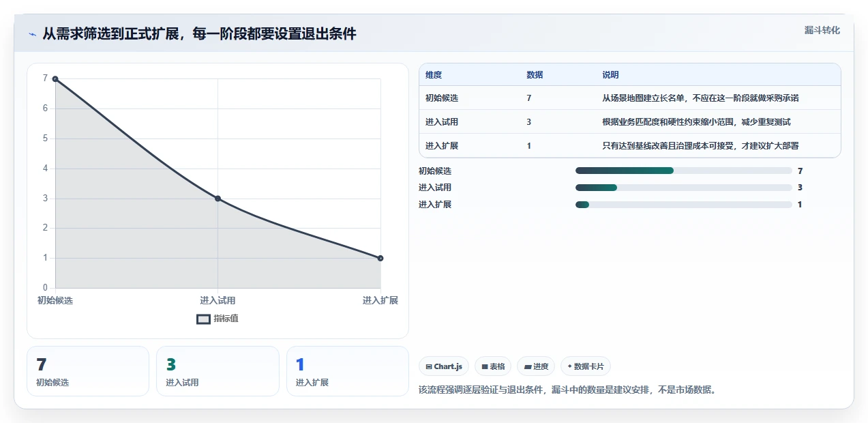Click the 初始候选 progress bar
Viewport: 868px width, 423px height.
(x=684, y=171)
